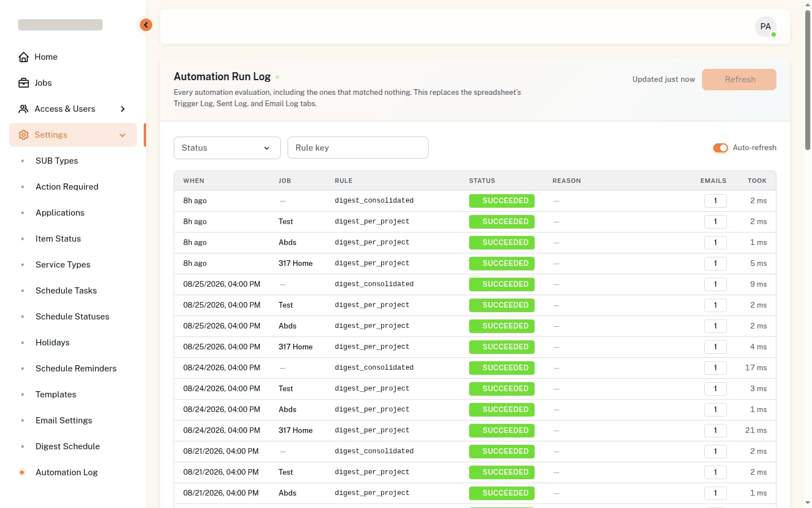Go to Holidays settings
The width and height of the screenshot is (812, 508).
point(52,343)
